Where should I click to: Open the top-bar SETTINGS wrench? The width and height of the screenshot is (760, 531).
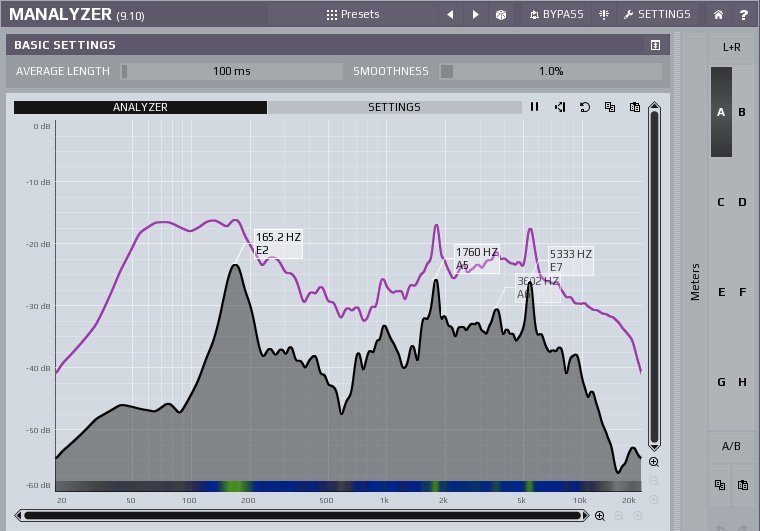click(657, 15)
